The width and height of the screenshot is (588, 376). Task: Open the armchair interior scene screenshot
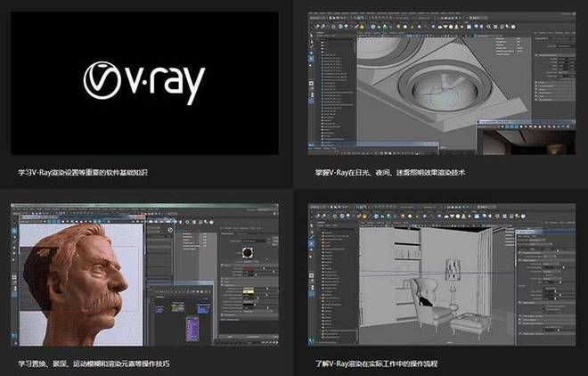pyautogui.click(x=441, y=274)
